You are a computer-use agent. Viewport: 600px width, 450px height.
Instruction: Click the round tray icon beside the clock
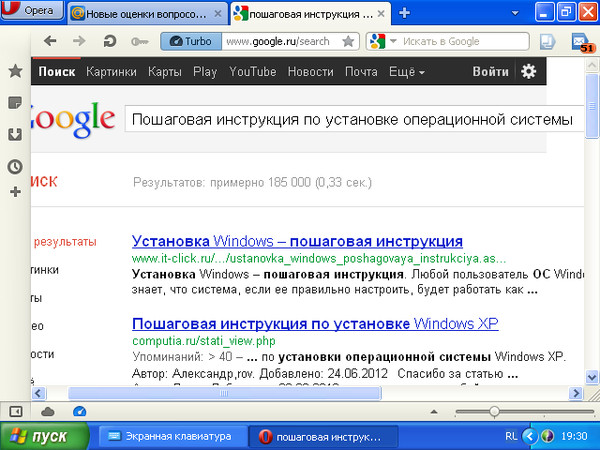click(548, 436)
